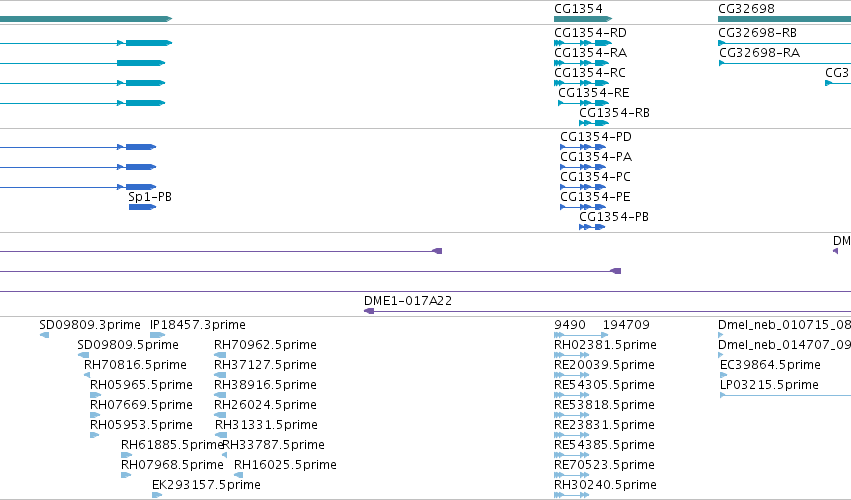This screenshot has width=851, height=500.
Task: Click the CG1354-RB transcript glyph
Action: pos(594,123)
